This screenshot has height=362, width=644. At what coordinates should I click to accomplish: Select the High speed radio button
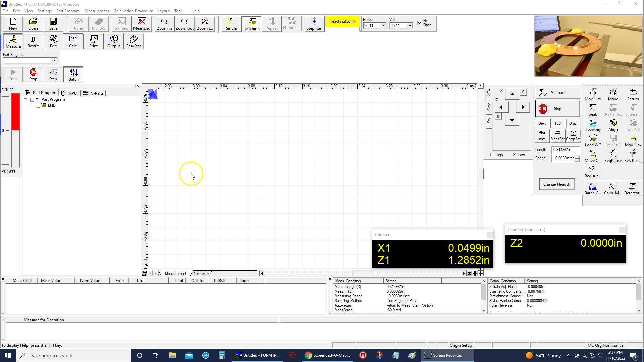point(492,155)
